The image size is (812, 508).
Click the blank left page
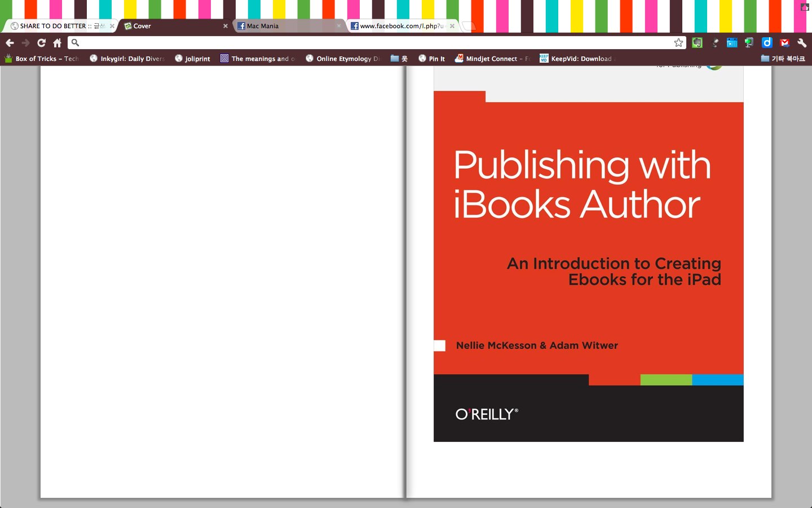pyautogui.click(x=223, y=282)
